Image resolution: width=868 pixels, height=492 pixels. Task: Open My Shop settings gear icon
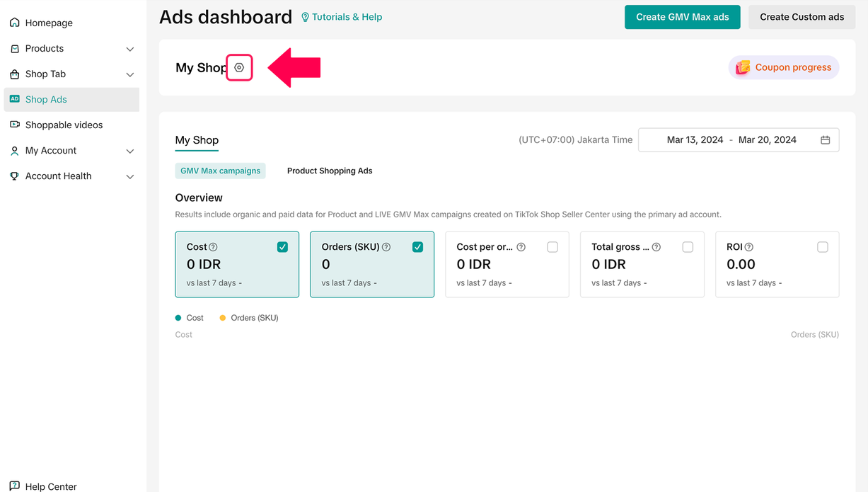point(239,68)
